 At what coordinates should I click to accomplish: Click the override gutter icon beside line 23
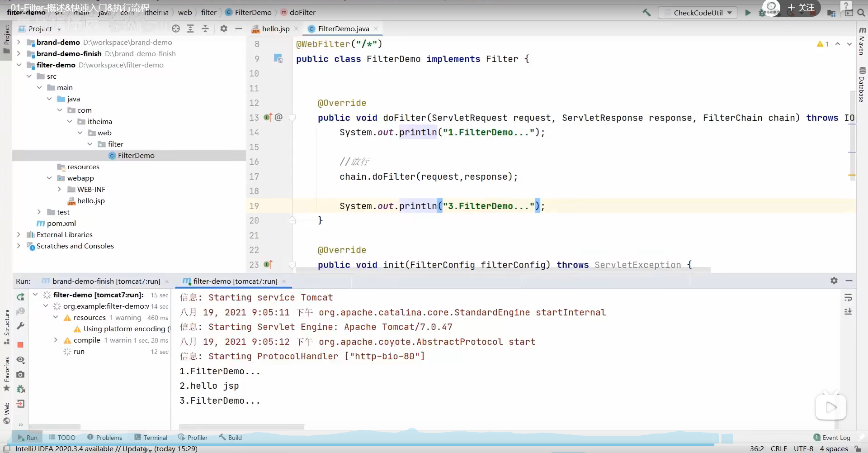point(268,264)
